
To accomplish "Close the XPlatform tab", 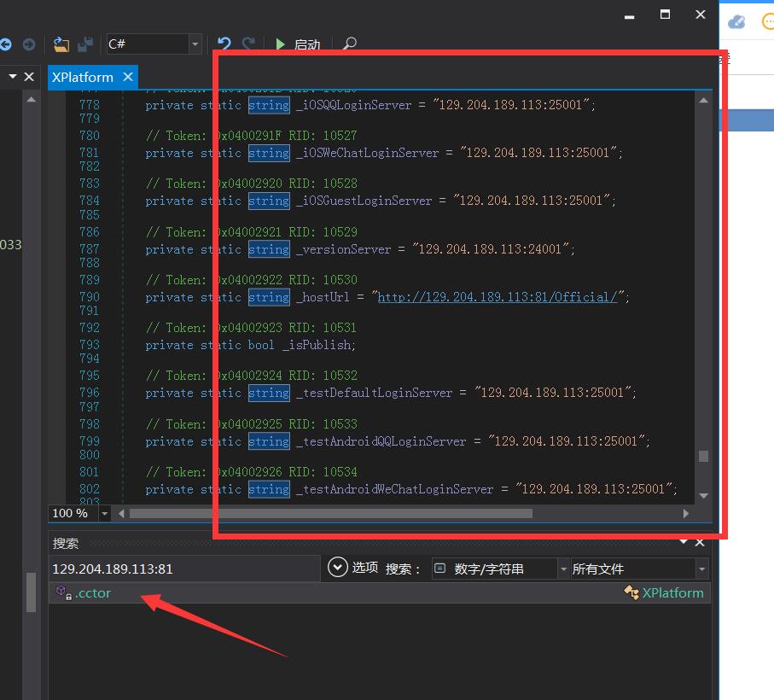I will point(128,77).
